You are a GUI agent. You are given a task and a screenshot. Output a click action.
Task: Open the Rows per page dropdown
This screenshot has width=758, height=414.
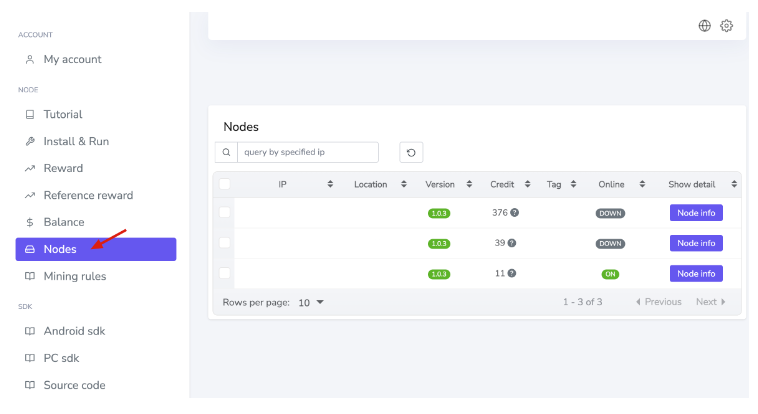[311, 302]
